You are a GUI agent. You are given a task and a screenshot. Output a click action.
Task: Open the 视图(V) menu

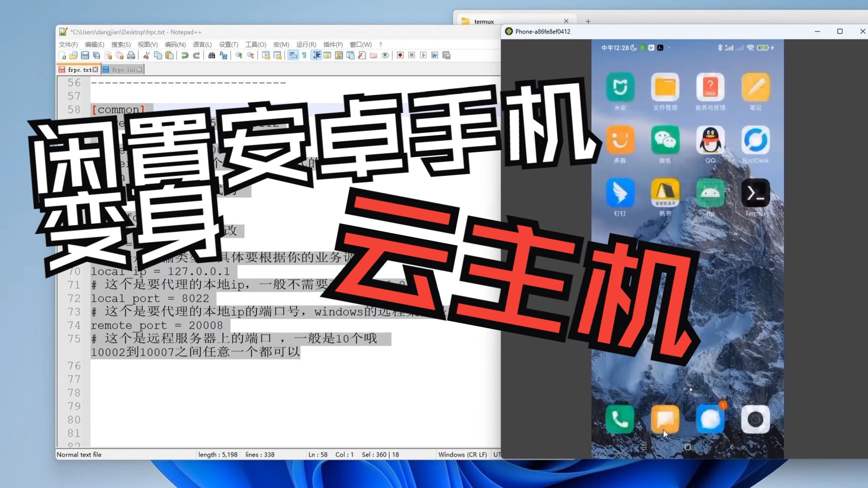point(148,44)
